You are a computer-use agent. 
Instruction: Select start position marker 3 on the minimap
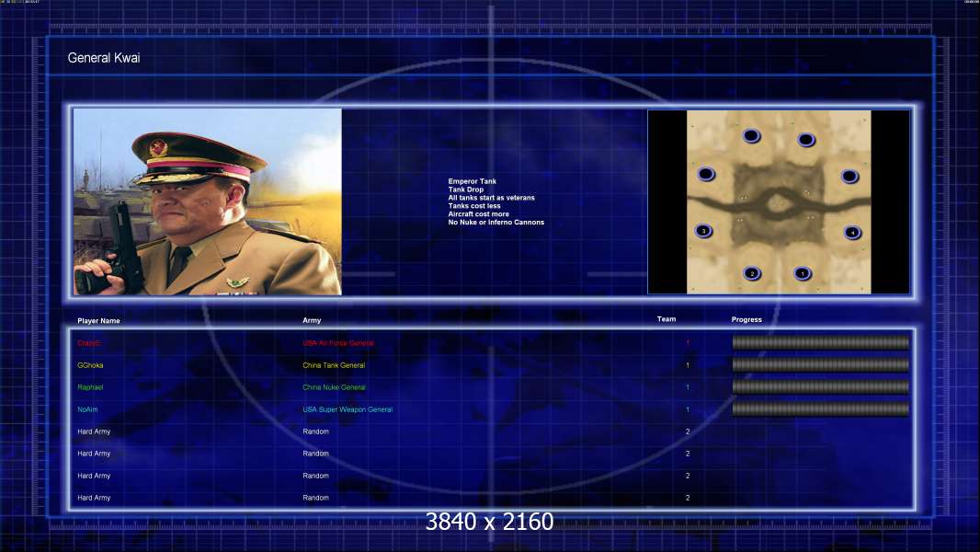pos(704,231)
